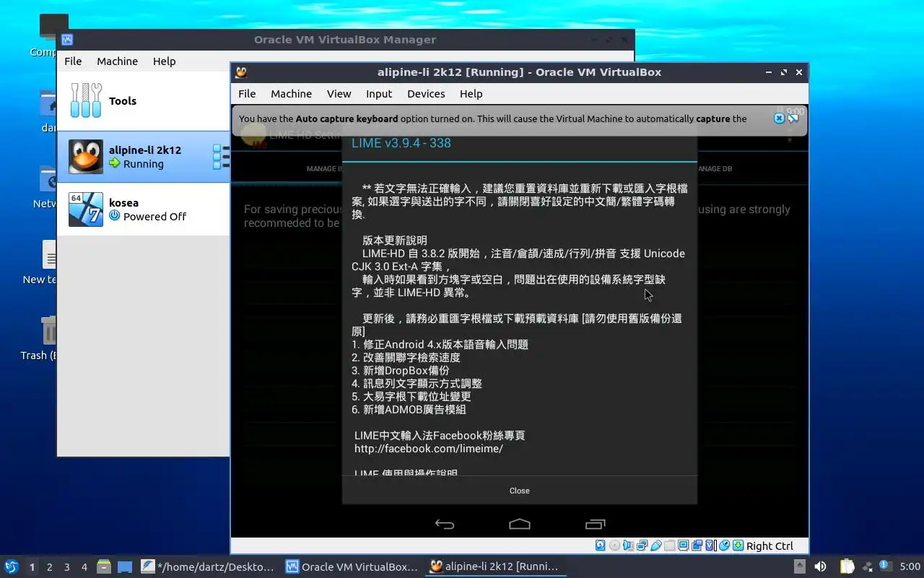The width and height of the screenshot is (924, 578).
Task: Open Input menu in running VM window
Action: click(379, 94)
